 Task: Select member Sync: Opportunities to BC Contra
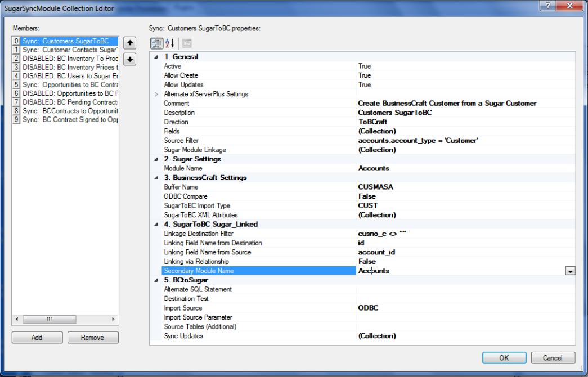point(65,85)
